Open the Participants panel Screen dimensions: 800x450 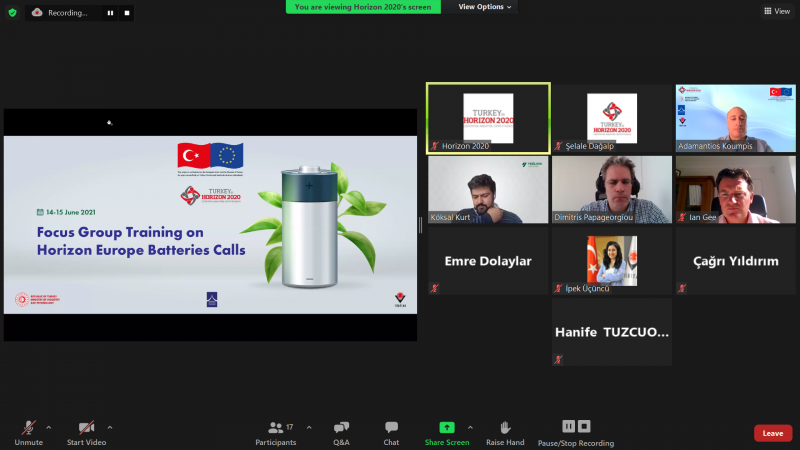[276, 433]
